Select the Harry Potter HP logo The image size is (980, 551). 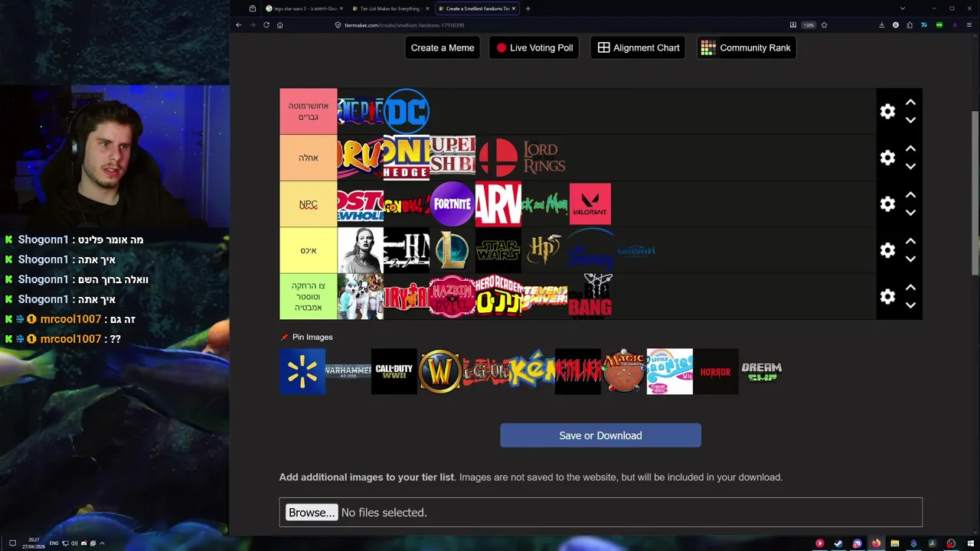coord(544,250)
